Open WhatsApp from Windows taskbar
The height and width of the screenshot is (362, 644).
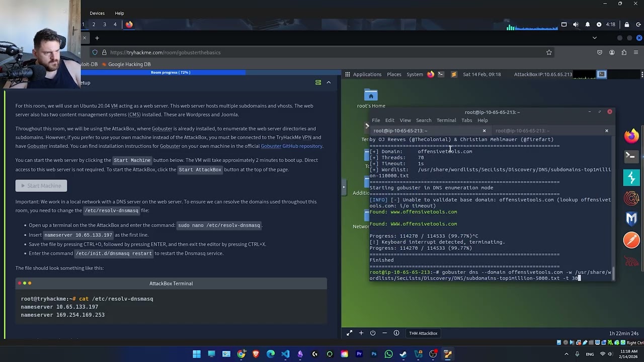click(388, 354)
